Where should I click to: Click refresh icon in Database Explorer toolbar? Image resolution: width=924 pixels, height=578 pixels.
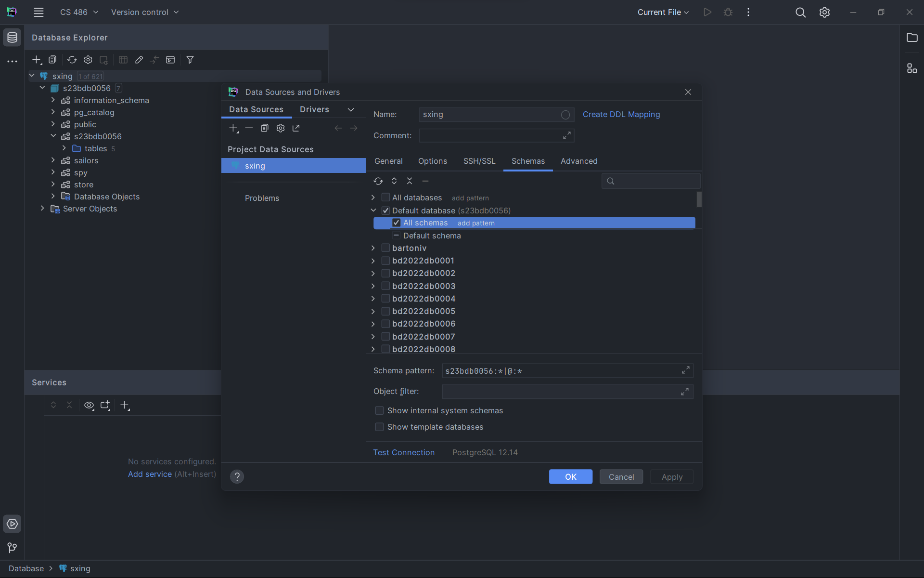pyautogui.click(x=72, y=60)
